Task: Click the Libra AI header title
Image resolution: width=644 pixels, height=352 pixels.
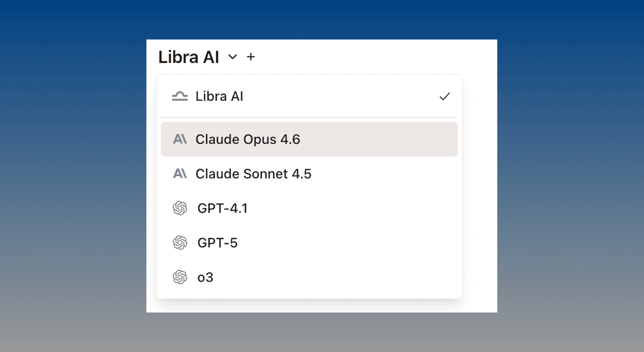Action: tap(189, 57)
